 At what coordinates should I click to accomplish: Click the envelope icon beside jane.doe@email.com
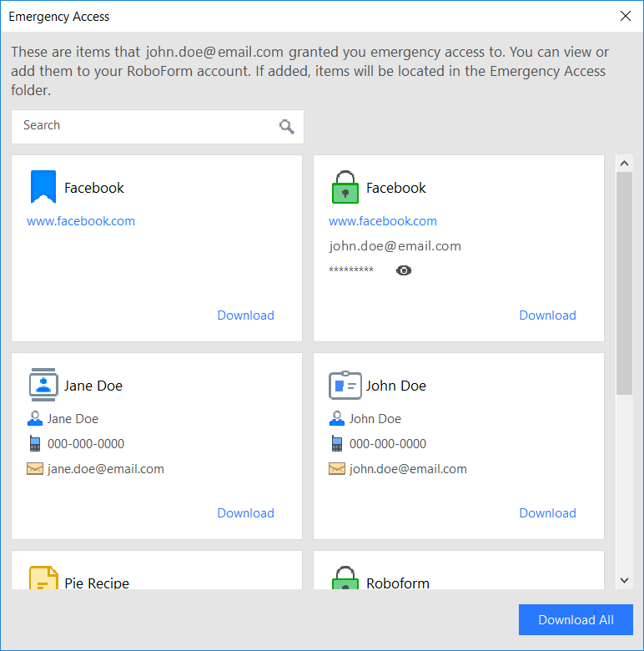click(35, 469)
